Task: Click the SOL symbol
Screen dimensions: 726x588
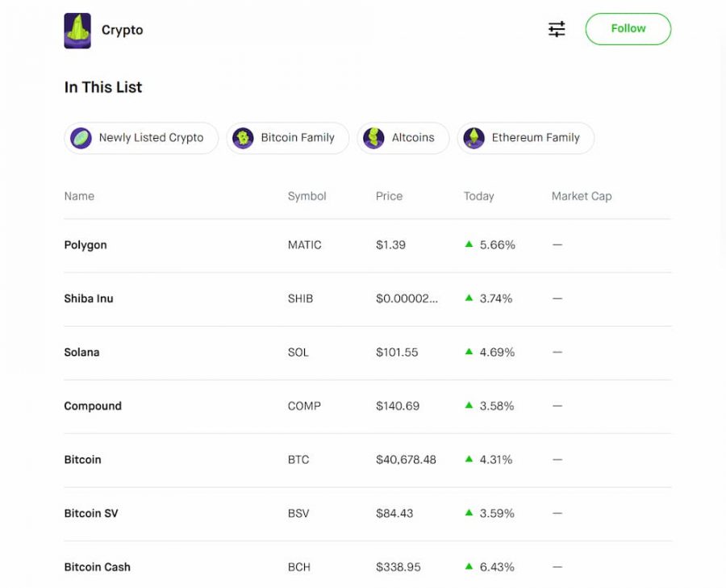Action: [x=298, y=352]
